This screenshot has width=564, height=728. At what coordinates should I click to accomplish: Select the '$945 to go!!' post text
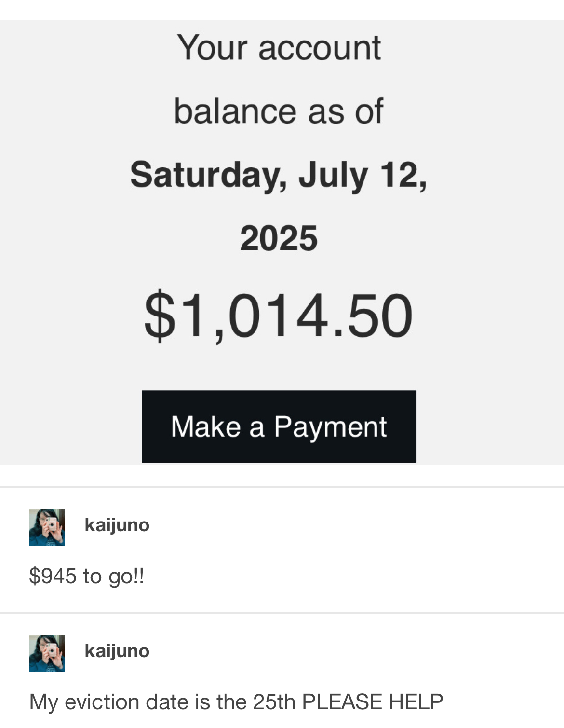(87, 576)
